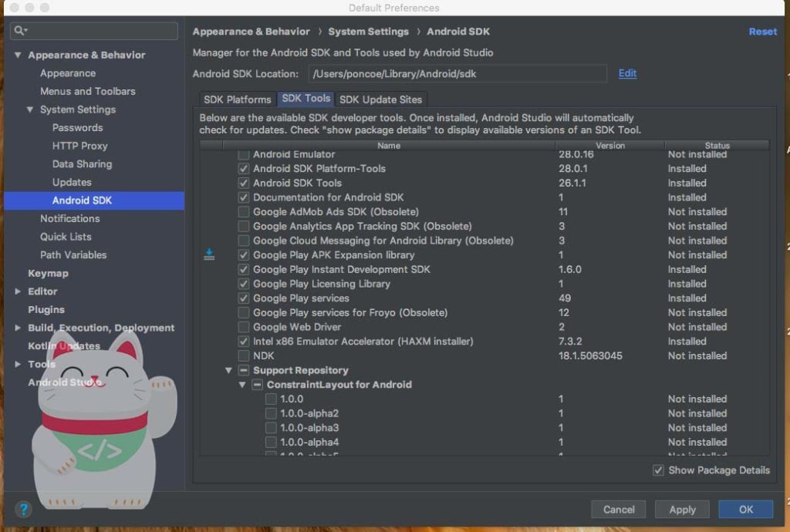Select Android SDK in sidebar
Viewport: 790px width, 532px height.
(x=93, y=200)
